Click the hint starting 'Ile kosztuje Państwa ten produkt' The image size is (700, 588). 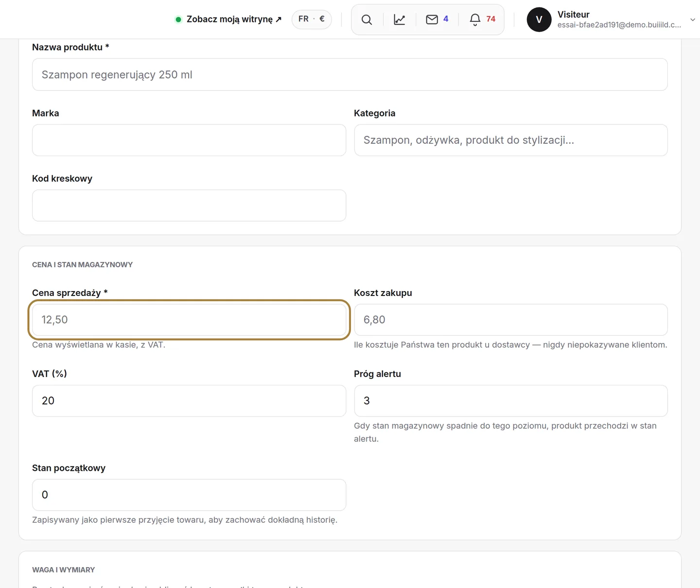[510, 345]
